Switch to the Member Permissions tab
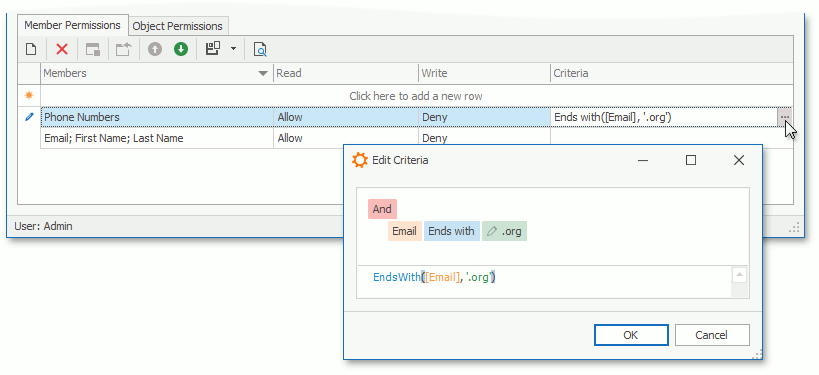 [x=73, y=25]
